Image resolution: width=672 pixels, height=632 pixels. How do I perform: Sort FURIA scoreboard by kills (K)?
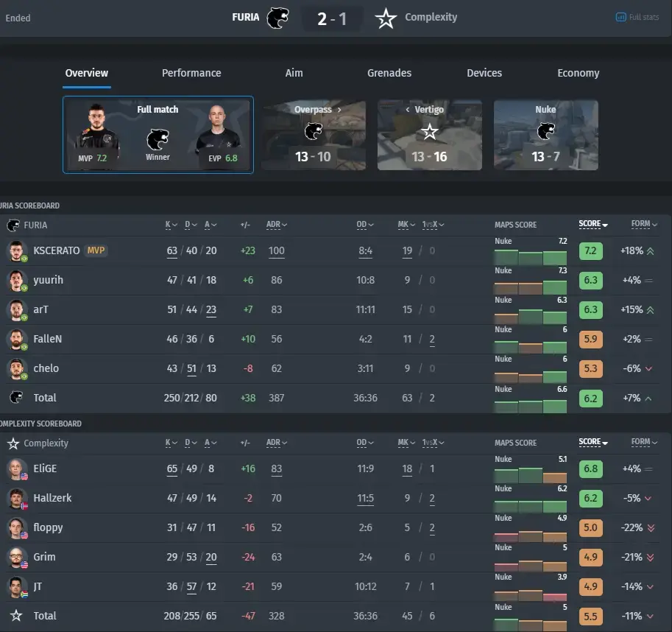coord(171,225)
